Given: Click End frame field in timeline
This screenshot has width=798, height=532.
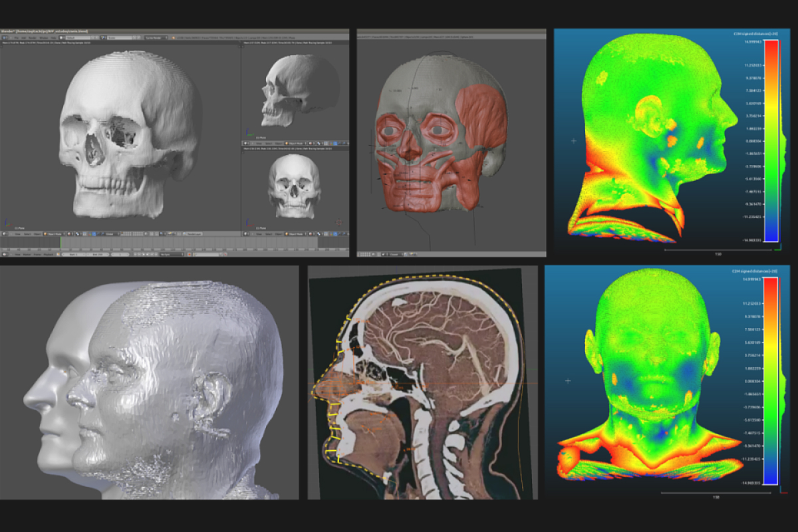Looking at the screenshot, I should pyautogui.click(x=96, y=254).
